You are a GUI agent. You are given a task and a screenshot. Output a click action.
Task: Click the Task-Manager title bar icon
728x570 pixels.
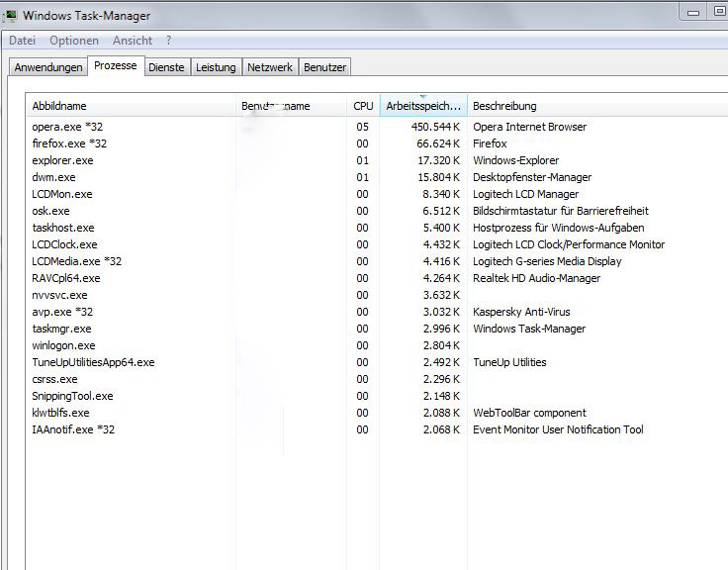coord(10,16)
